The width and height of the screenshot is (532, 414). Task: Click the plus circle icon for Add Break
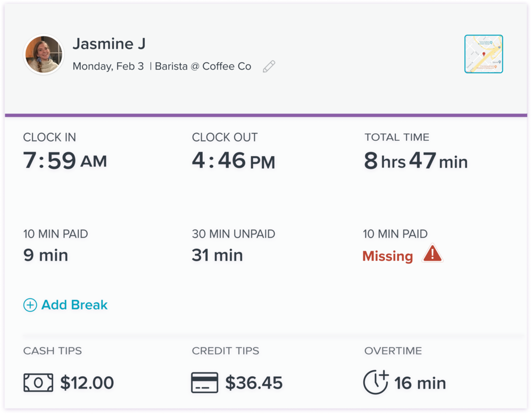point(30,305)
